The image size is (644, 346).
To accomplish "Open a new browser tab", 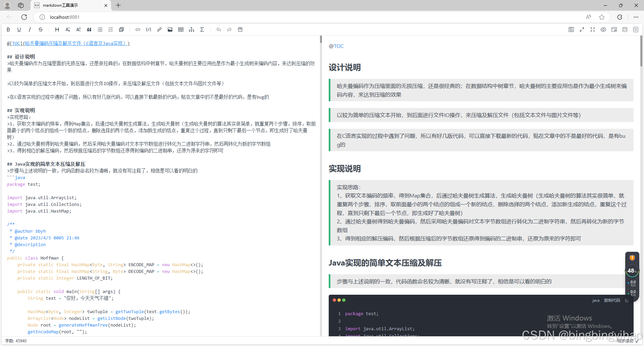I will click(x=118, y=5).
